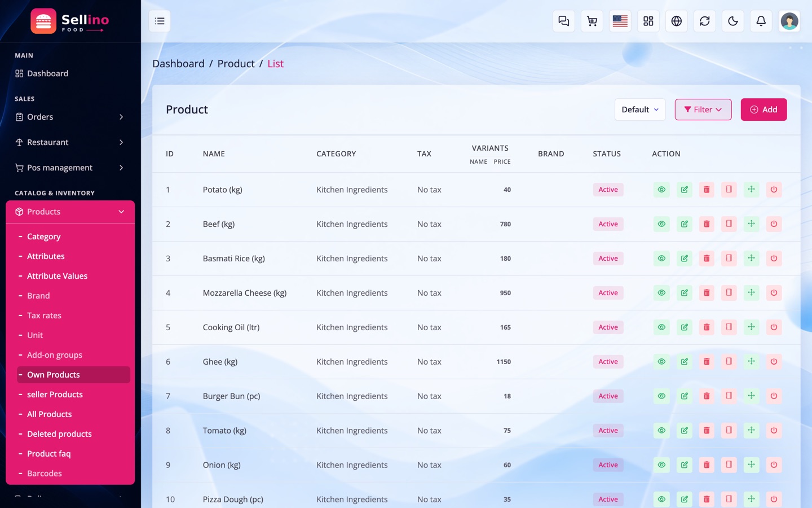Toggle power status for Potato (kg)

(x=774, y=190)
